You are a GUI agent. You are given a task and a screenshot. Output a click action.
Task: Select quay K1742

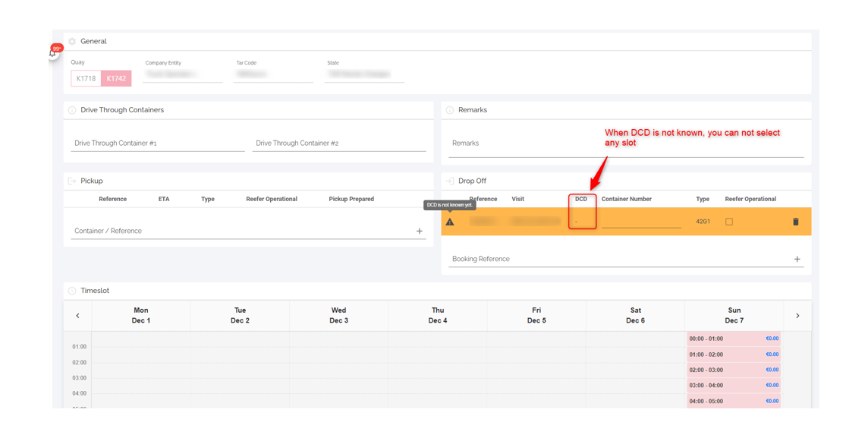click(116, 78)
